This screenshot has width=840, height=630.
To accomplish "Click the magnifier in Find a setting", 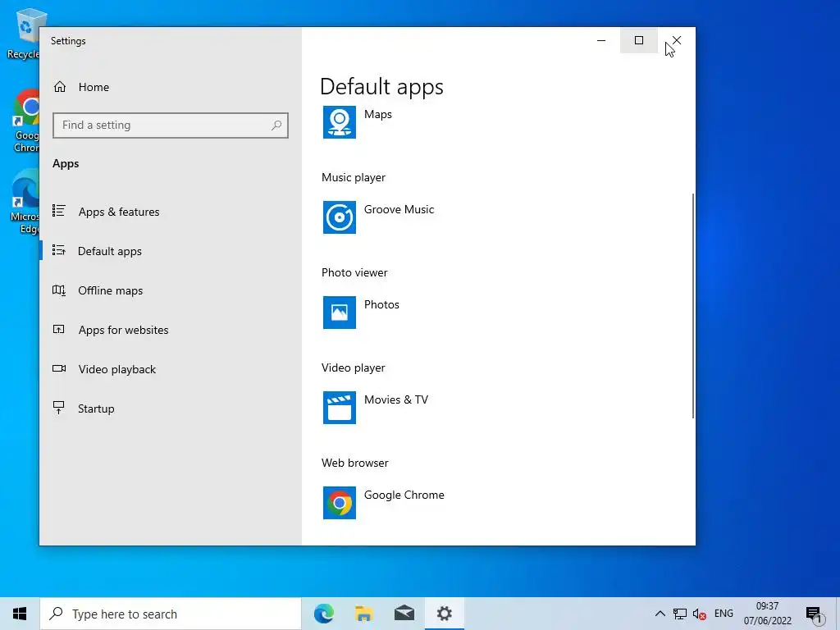I will 276,125.
